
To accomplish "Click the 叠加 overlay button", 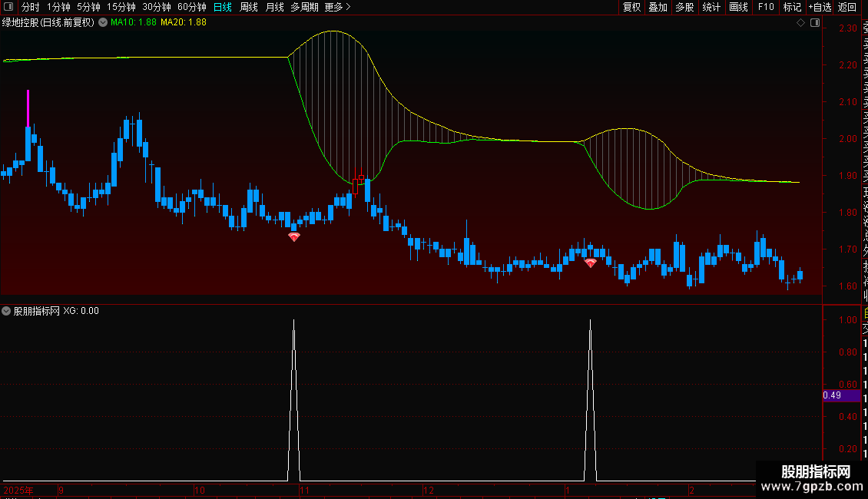I will 658,7.
